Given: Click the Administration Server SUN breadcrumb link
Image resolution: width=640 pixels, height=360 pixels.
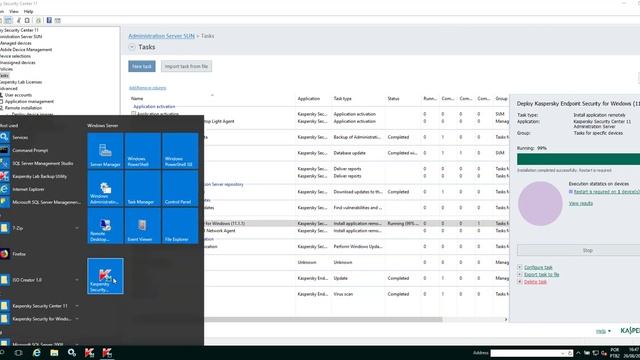Looking at the screenshot, I should [x=161, y=36].
